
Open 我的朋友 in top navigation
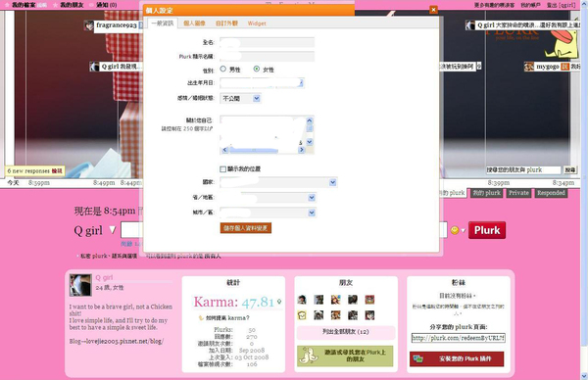pos(72,5)
